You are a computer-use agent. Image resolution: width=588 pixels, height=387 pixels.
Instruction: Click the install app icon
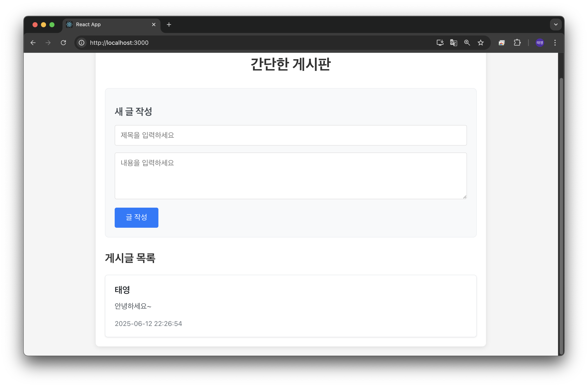(440, 43)
